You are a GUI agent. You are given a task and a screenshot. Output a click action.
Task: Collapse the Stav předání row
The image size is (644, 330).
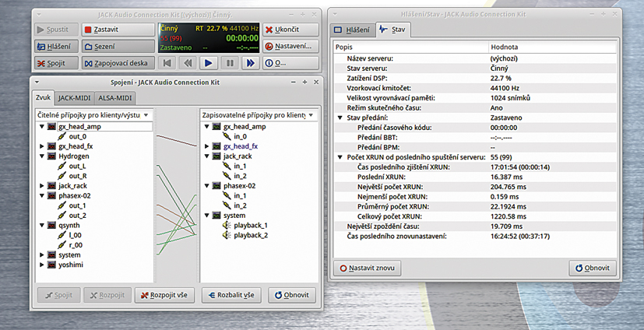click(x=340, y=118)
